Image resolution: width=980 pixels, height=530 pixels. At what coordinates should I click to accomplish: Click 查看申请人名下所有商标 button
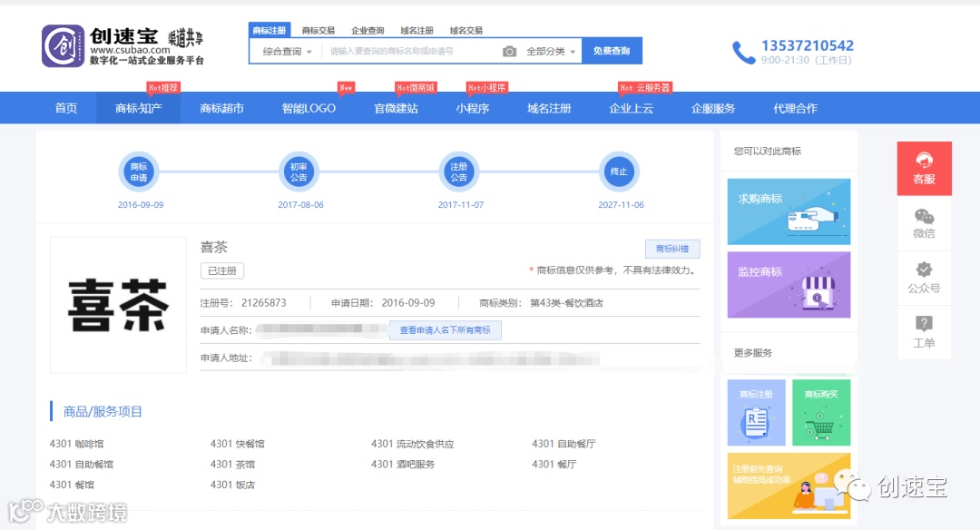click(x=445, y=330)
